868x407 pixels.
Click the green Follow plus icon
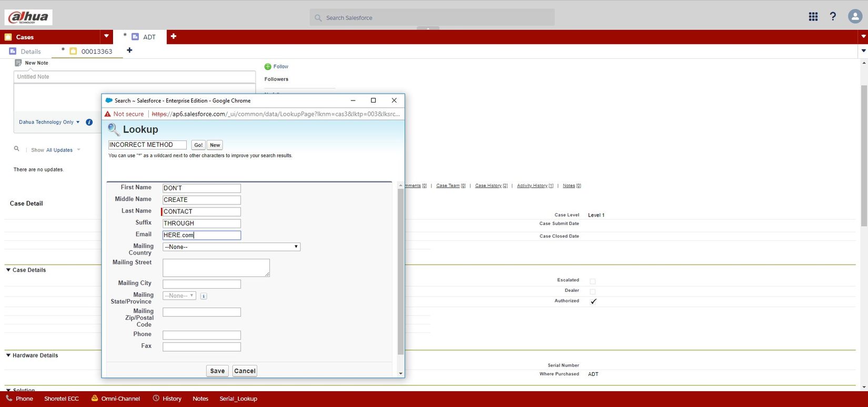pyautogui.click(x=268, y=67)
